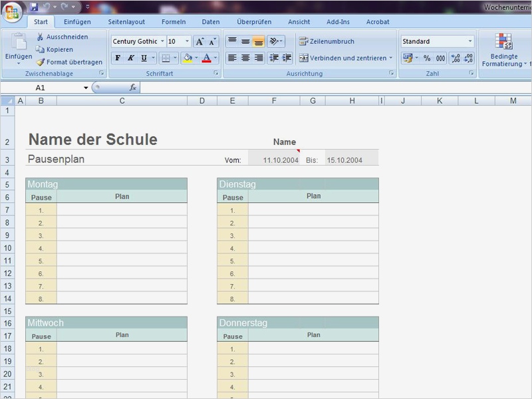Align text right
Viewport: 532px width, 399px height.
(259, 58)
